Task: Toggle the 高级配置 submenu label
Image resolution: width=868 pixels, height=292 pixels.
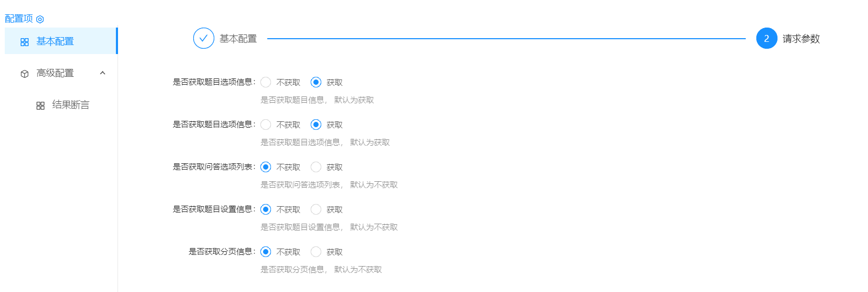Action: [x=55, y=73]
